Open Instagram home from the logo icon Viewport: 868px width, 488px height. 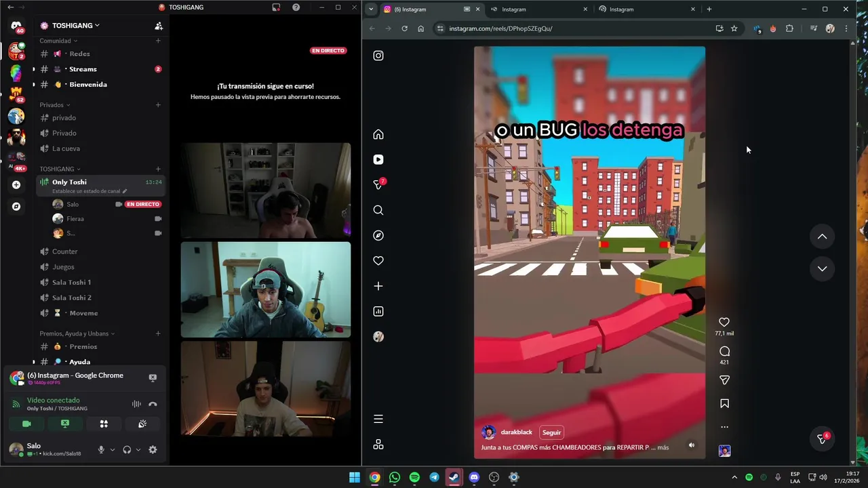coord(378,56)
